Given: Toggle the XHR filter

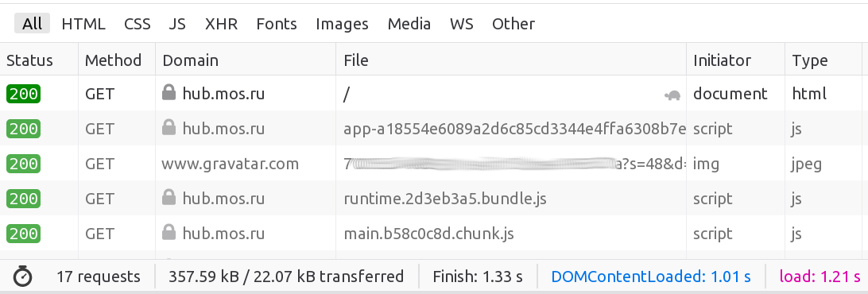Looking at the screenshot, I should pos(221,24).
